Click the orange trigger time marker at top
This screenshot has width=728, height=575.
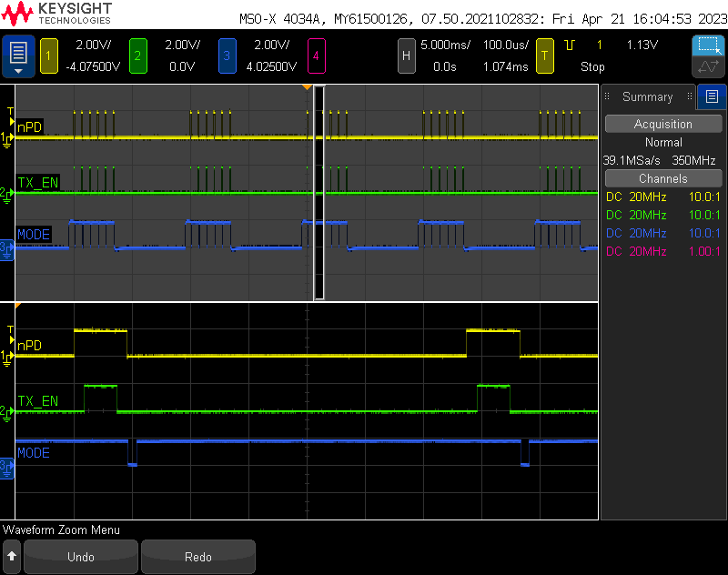[308, 87]
